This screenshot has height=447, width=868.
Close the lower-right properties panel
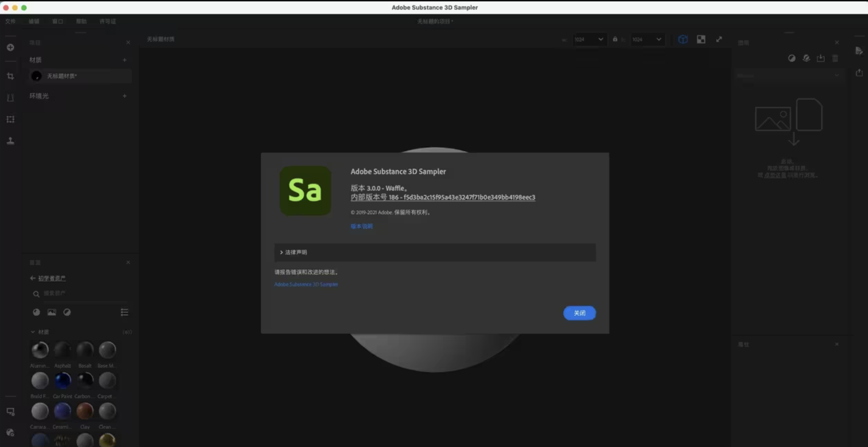coord(837,344)
